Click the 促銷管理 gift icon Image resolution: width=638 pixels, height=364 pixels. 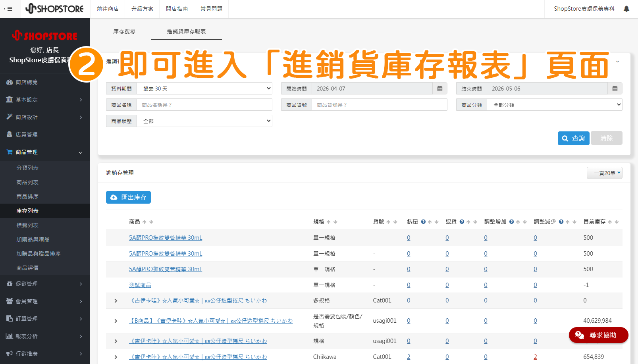coord(10,284)
